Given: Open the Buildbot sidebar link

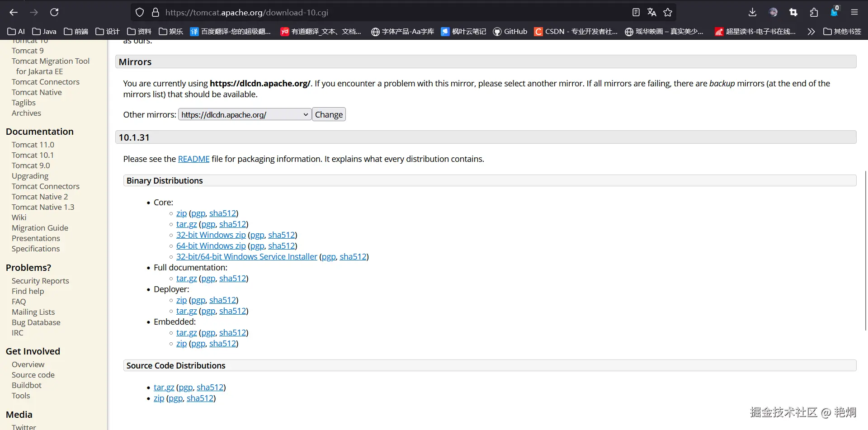Looking at the screenshot, I should point(26,385).
